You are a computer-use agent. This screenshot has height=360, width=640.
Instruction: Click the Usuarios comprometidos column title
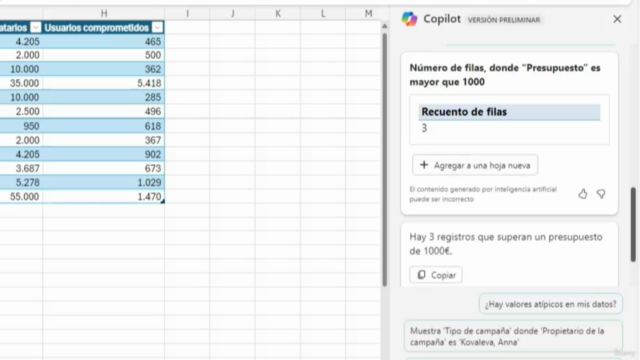(97, 28)
